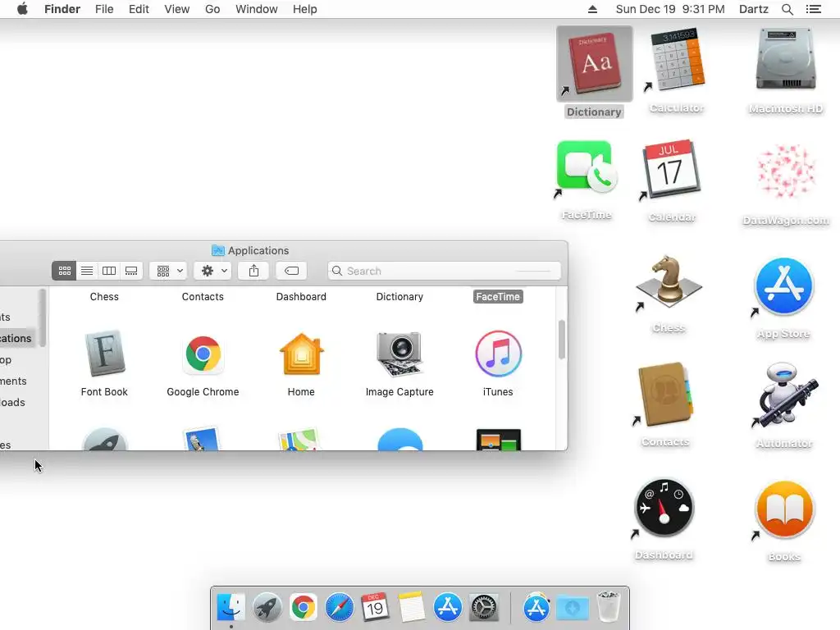Select Image Capture in Applications window

[399, 354]
